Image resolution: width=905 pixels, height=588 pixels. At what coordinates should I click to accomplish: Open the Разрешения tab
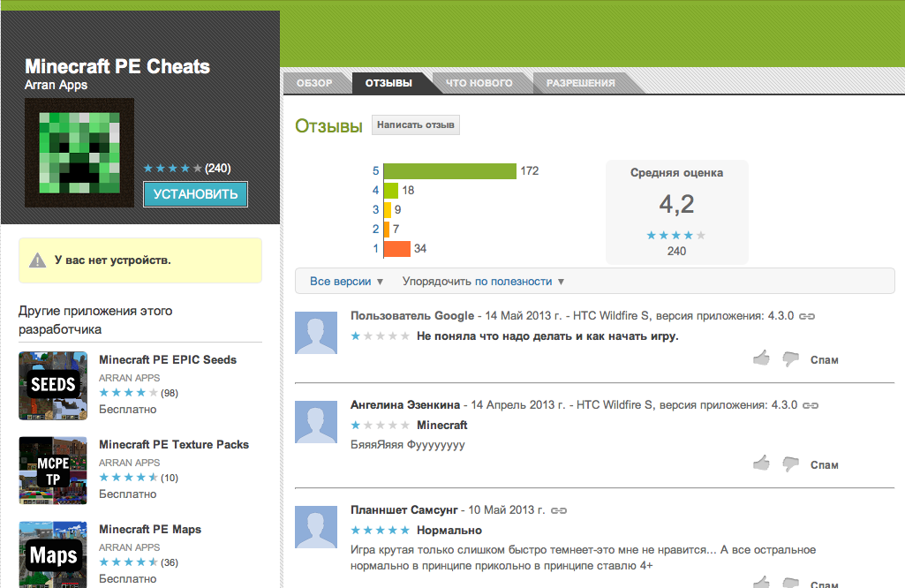point(581,83)
